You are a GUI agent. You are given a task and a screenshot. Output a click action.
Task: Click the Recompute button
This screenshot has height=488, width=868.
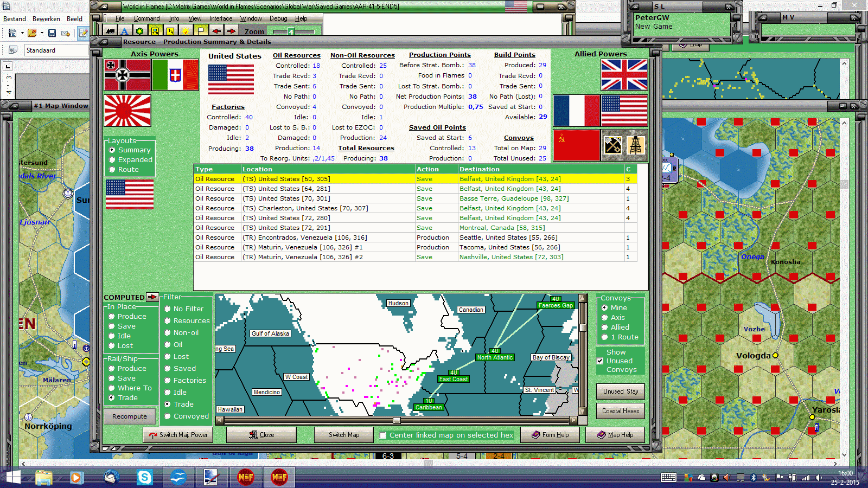pyautogui.click(x=130, y=416)
